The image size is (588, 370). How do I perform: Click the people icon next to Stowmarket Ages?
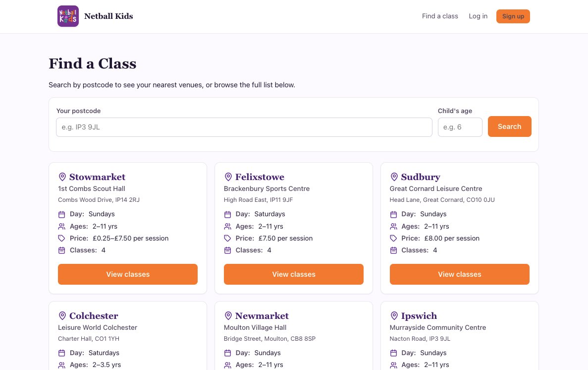coord(62,227)
